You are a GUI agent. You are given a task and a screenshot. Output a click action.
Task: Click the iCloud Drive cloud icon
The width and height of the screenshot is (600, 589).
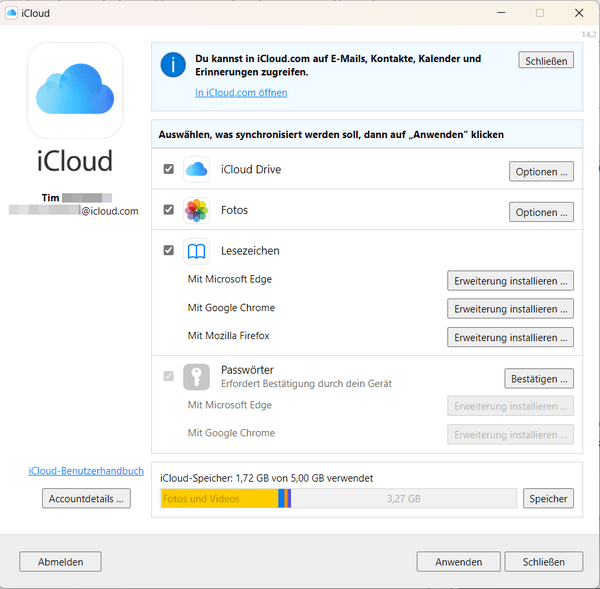pos(196,169)
